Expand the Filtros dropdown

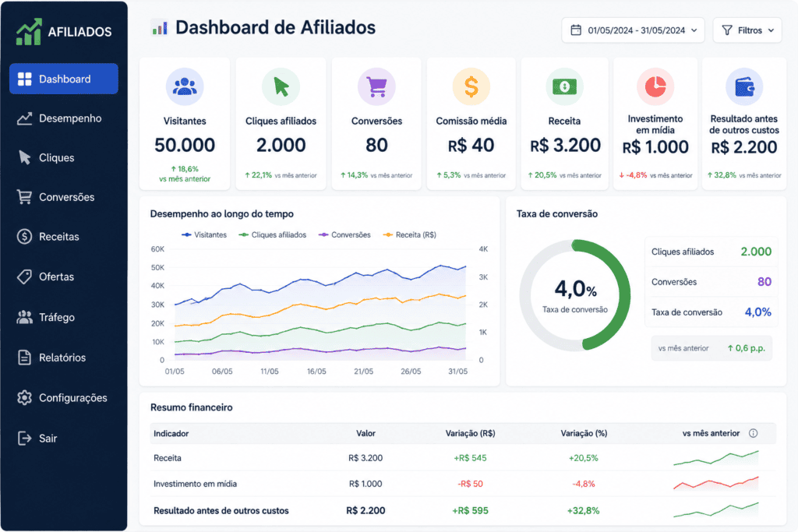[x=747, y=30]
